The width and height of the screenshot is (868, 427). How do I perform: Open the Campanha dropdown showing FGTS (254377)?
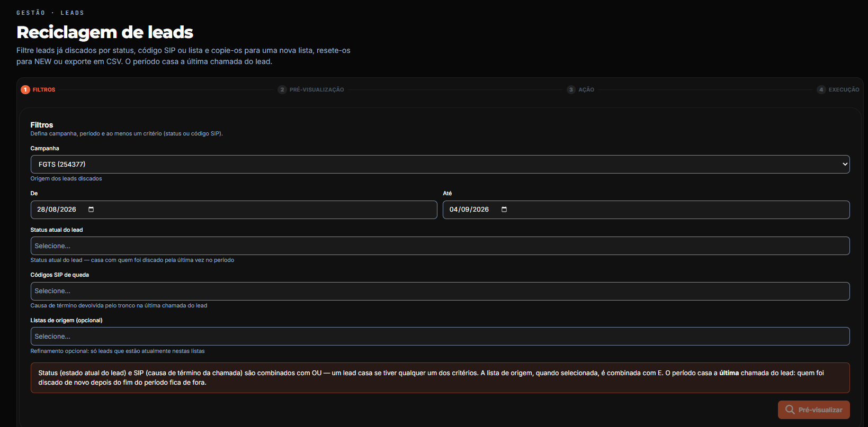440,164
